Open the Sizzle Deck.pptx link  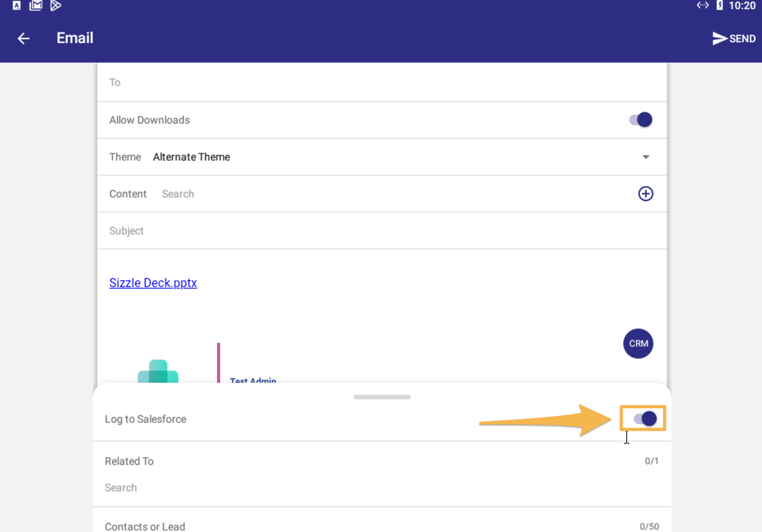click(153, 283)
